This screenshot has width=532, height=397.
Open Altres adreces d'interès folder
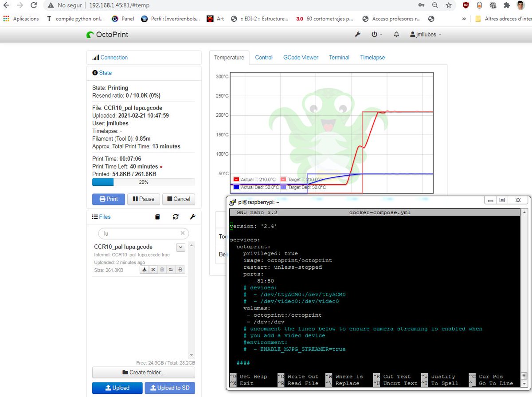pos(503,19)
